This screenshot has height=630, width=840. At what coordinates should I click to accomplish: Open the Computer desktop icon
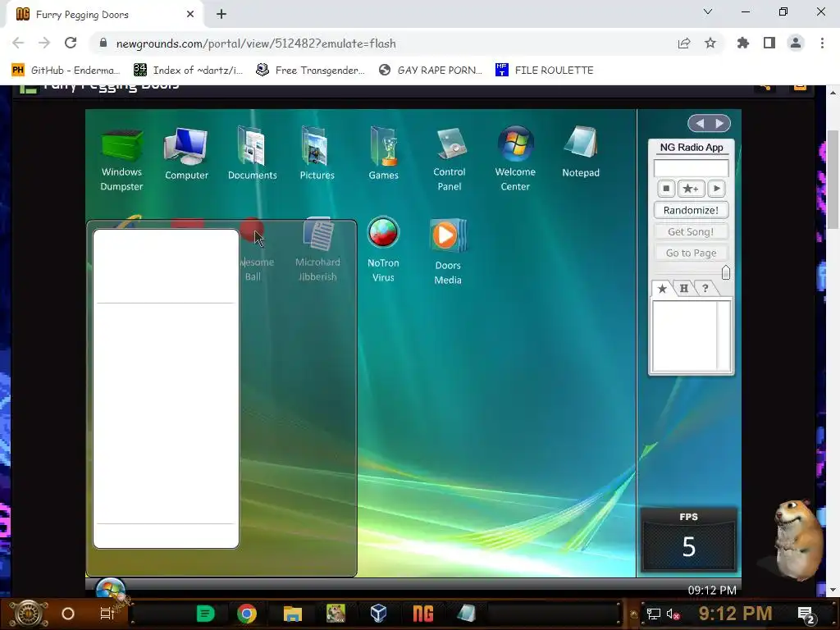click(x=186, y=153)
